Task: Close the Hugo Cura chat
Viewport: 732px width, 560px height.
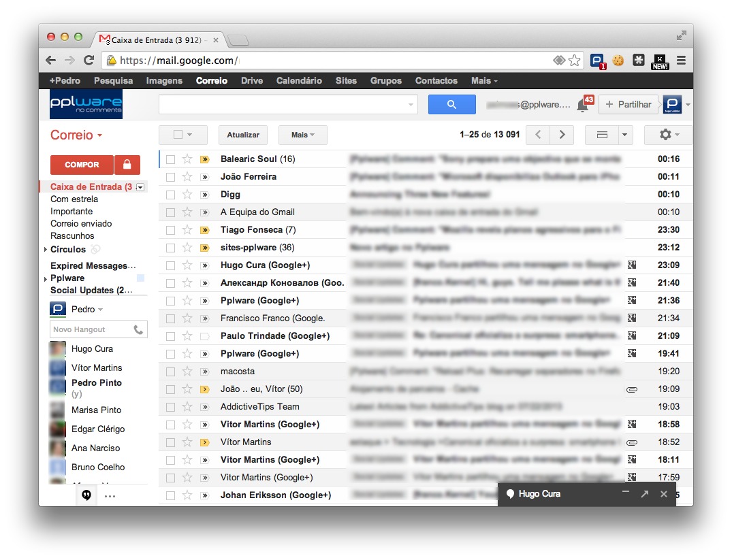Action: click(664, 494)
